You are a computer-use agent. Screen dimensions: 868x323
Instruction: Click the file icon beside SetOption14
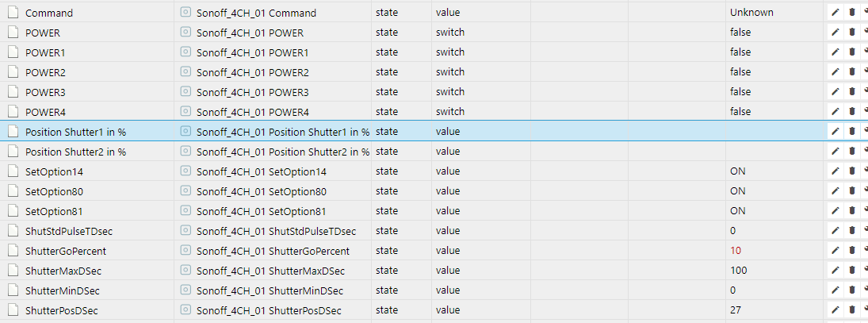(13, 171)
